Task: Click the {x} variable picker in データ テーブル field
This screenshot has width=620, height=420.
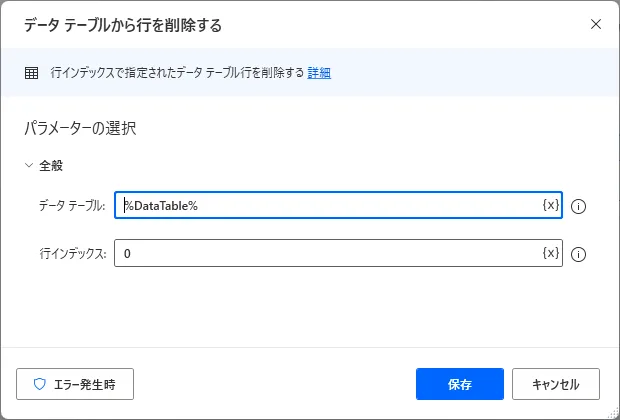Action: point(550,205)
